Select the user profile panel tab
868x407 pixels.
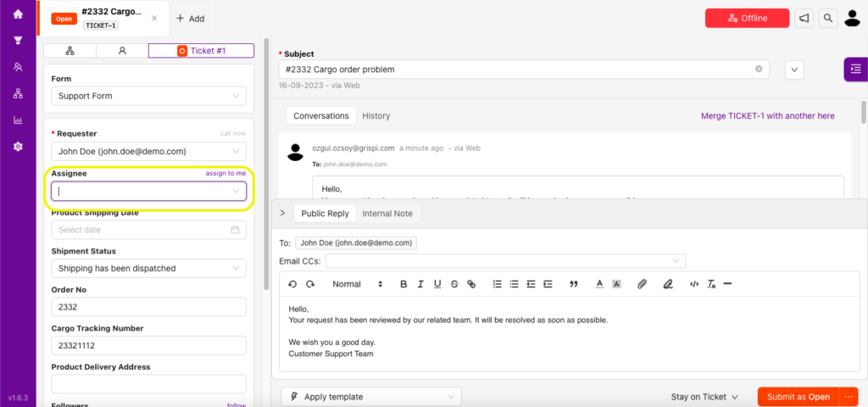pos(122,50)
